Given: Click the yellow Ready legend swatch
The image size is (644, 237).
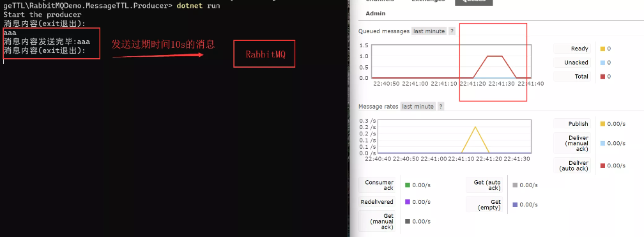Looking at the screenshot, I should [x=602, y=49].
